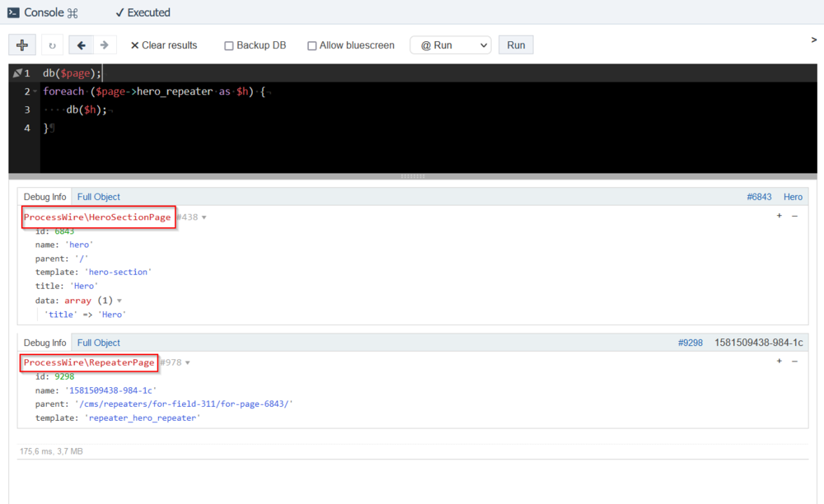This screenshot has height=504, width=824.
Task: Expand all in HeroSectionPage dump
Action: coord(780,216)
